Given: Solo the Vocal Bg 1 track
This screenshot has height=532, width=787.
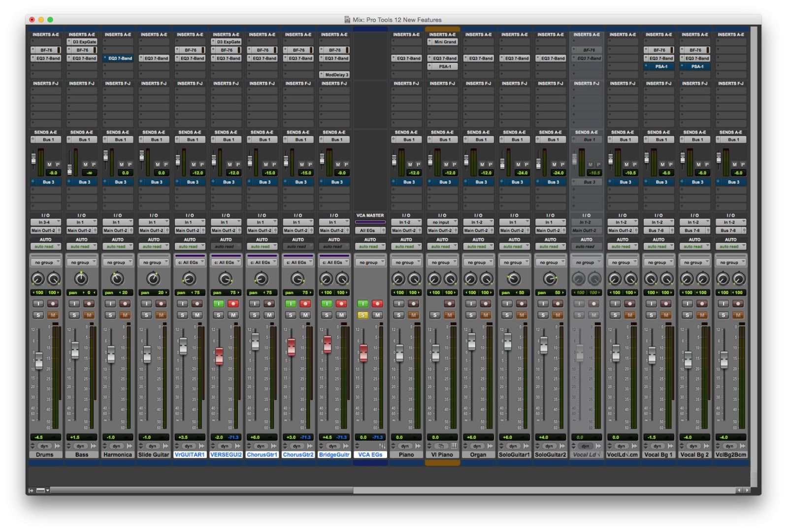Looking at the screenshot, I should tap(651, 315).
